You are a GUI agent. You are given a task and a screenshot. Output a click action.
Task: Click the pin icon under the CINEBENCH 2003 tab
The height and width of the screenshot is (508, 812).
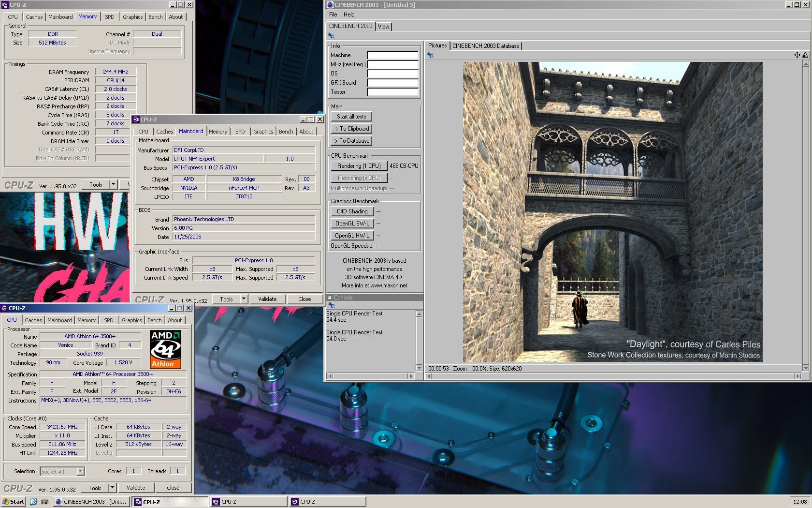click(331, 36)
